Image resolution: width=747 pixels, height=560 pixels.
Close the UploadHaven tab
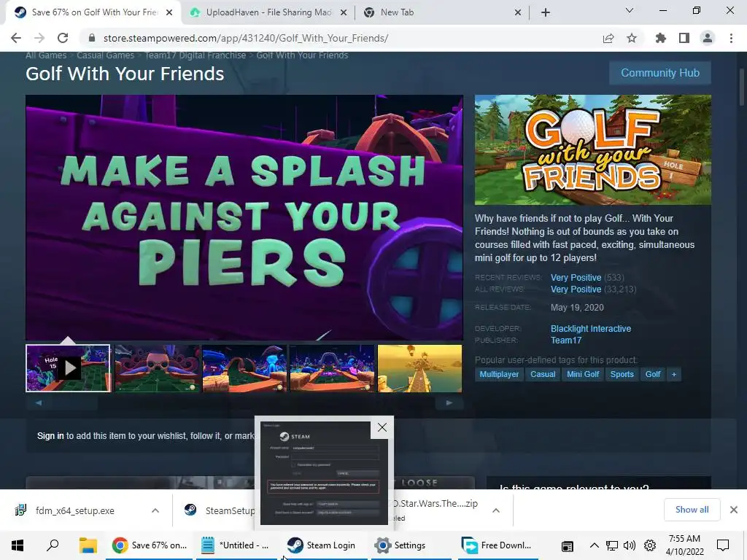pyautogui.click(x=344, y=13)
